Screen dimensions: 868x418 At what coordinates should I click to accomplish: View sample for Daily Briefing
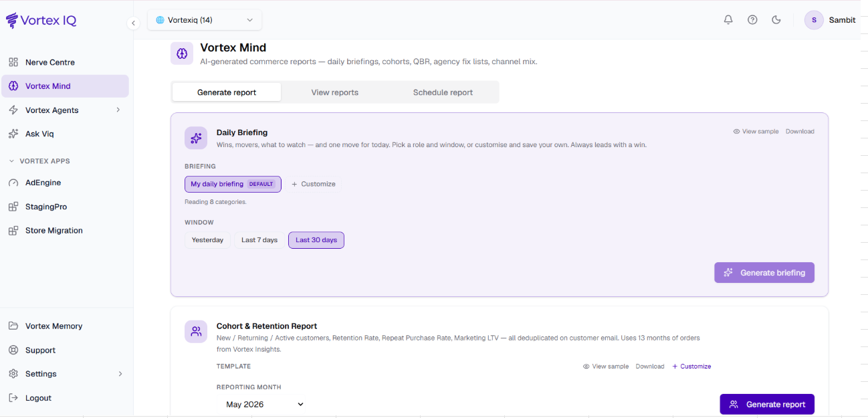coord(756,132)
